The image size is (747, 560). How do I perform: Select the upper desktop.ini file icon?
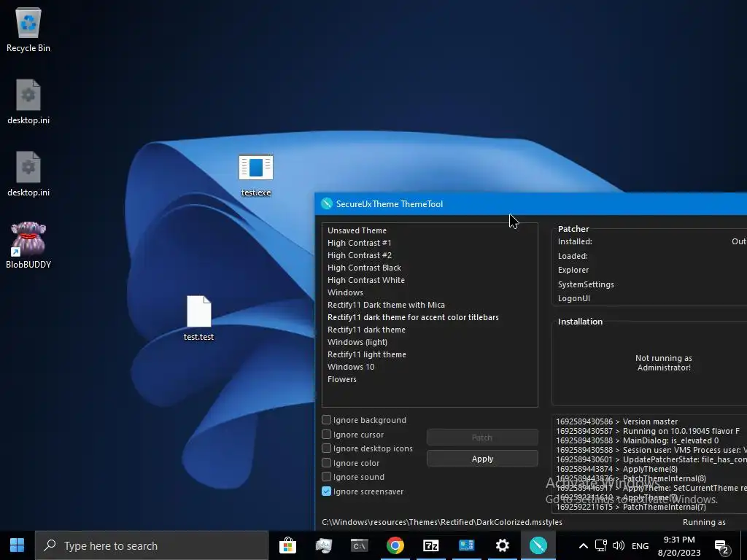28,102
